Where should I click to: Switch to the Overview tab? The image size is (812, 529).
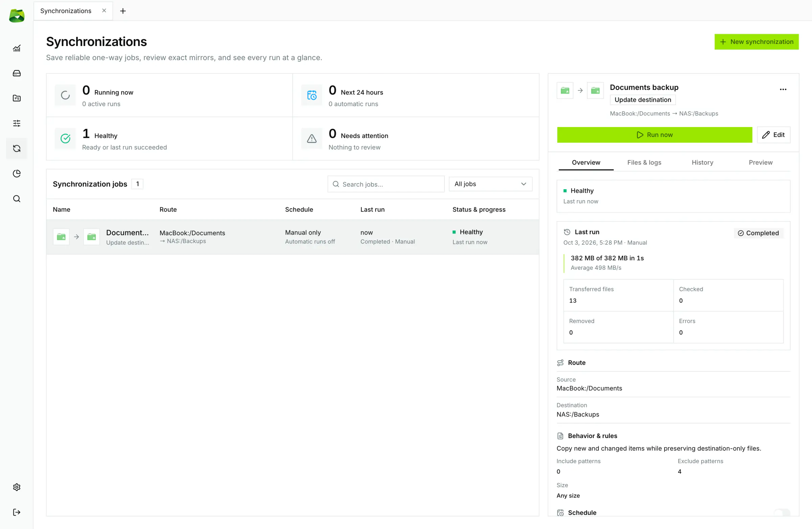coord(586,163)
